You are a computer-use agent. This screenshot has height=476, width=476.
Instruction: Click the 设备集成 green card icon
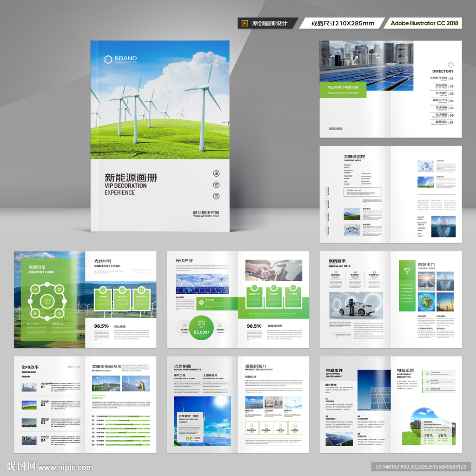coord(103,290)
